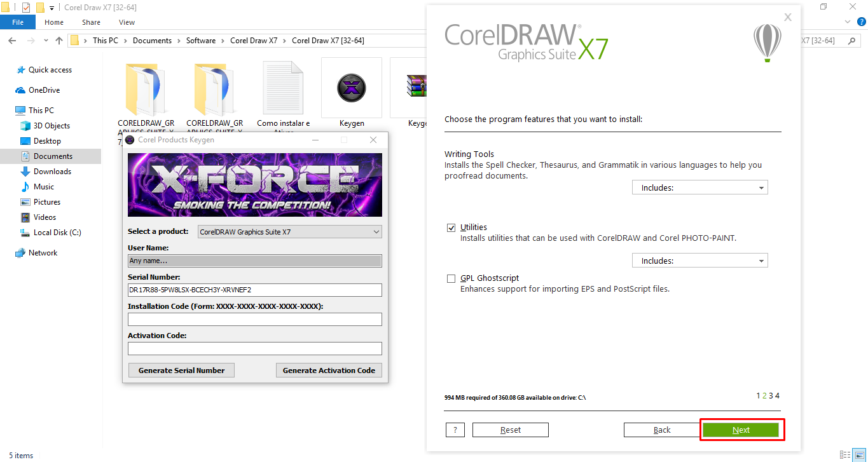The width and height of the screenshot is (868, 462).
Task: Select the 'Como instalar e Ativar' text file
Action: pos(283,88)
